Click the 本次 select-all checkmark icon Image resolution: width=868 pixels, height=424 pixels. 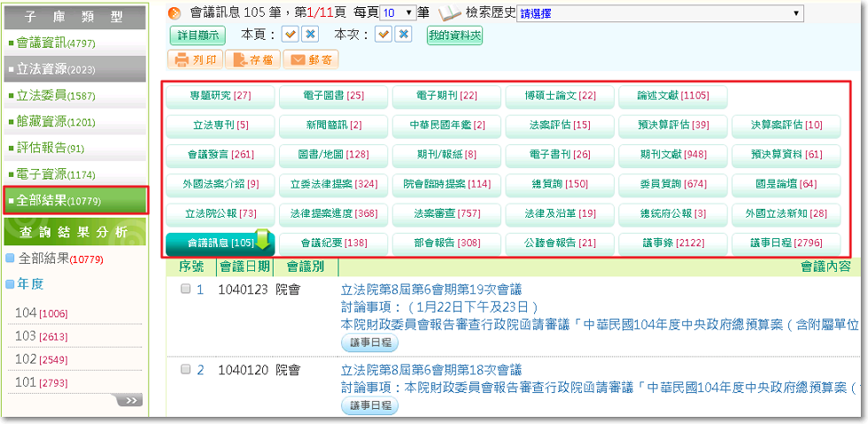click(383, 35)
